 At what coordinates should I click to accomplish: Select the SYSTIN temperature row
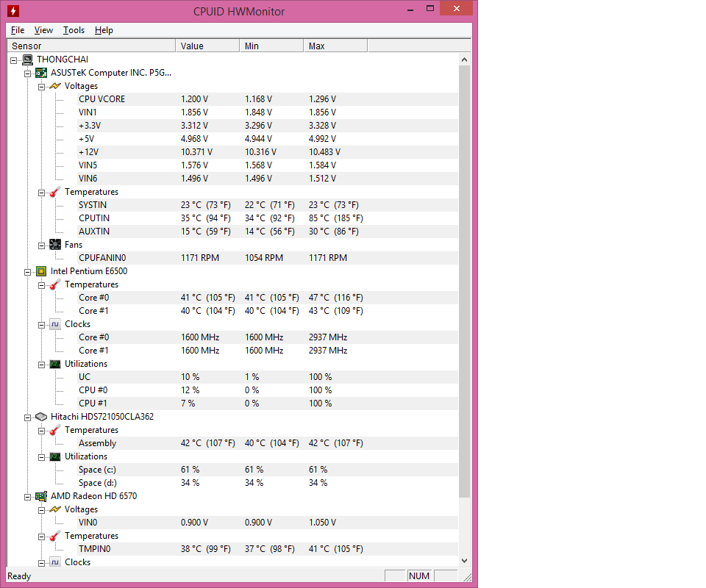coord(268,205)
